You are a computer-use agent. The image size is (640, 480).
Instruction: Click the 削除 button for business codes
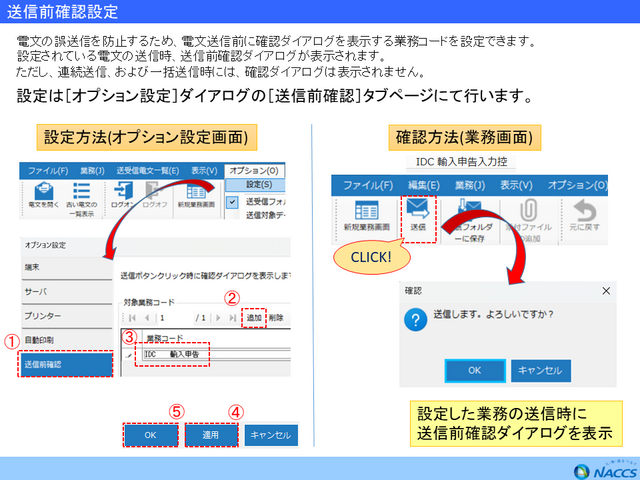[276, 318]
